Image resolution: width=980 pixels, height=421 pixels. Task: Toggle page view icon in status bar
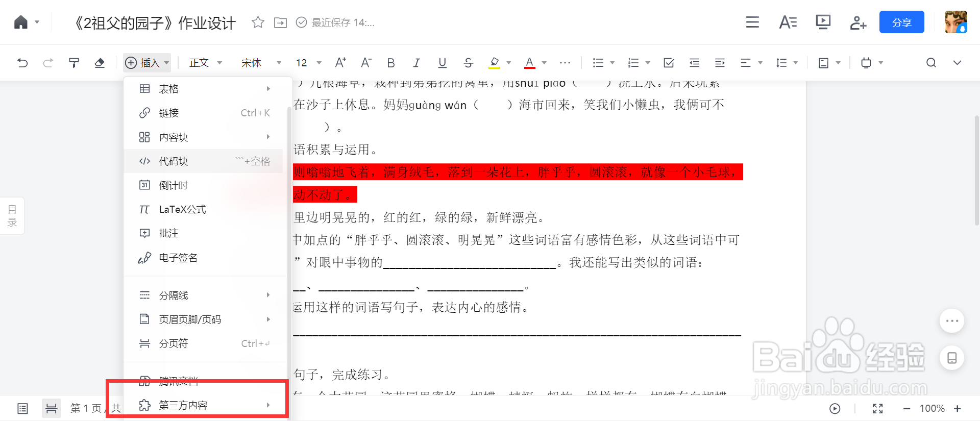22,408
